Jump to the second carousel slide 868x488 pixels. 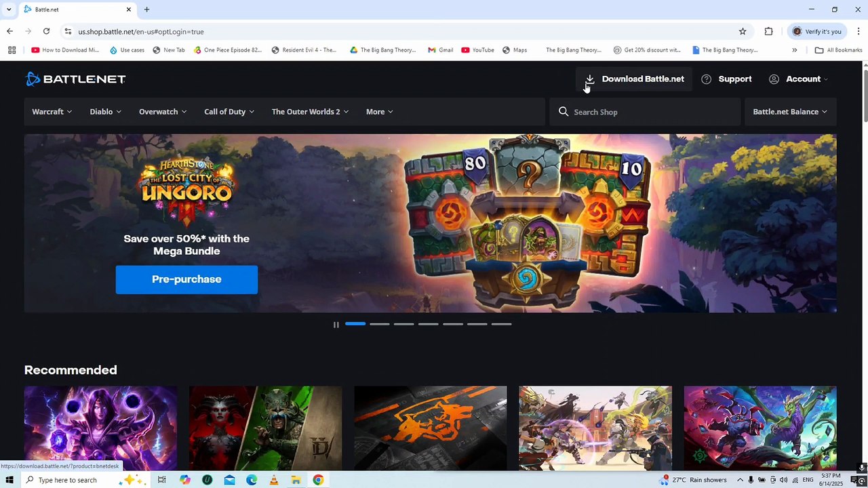(380, 324)
